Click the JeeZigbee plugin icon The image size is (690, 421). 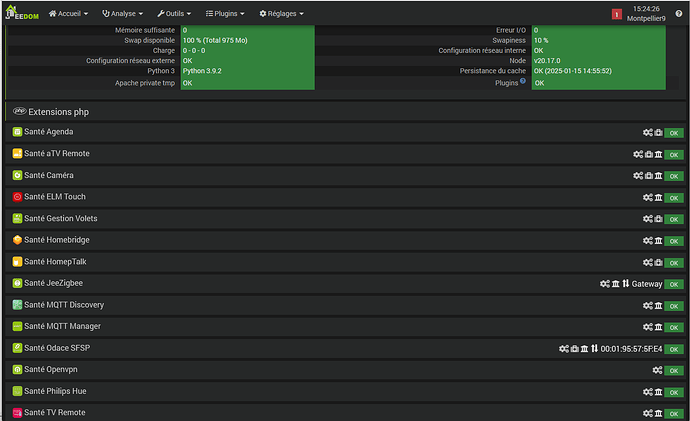click(x=17, y=283)
